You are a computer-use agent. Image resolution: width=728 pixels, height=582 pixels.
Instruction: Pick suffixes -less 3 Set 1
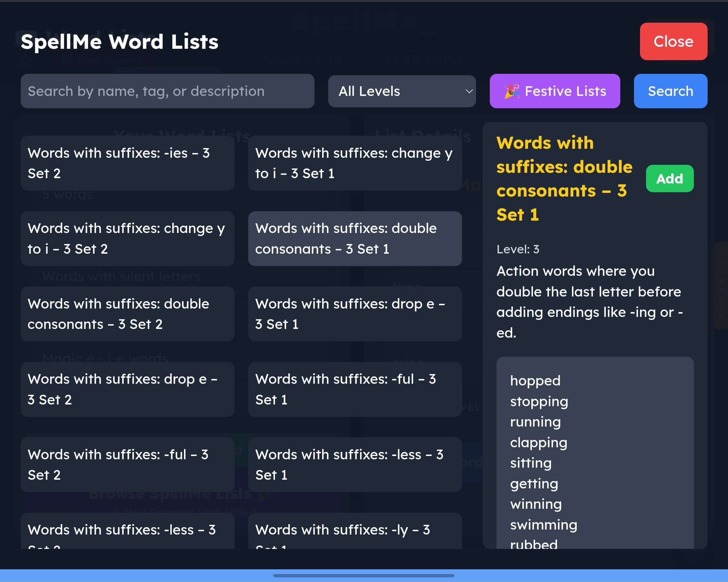tap(355, 465)
